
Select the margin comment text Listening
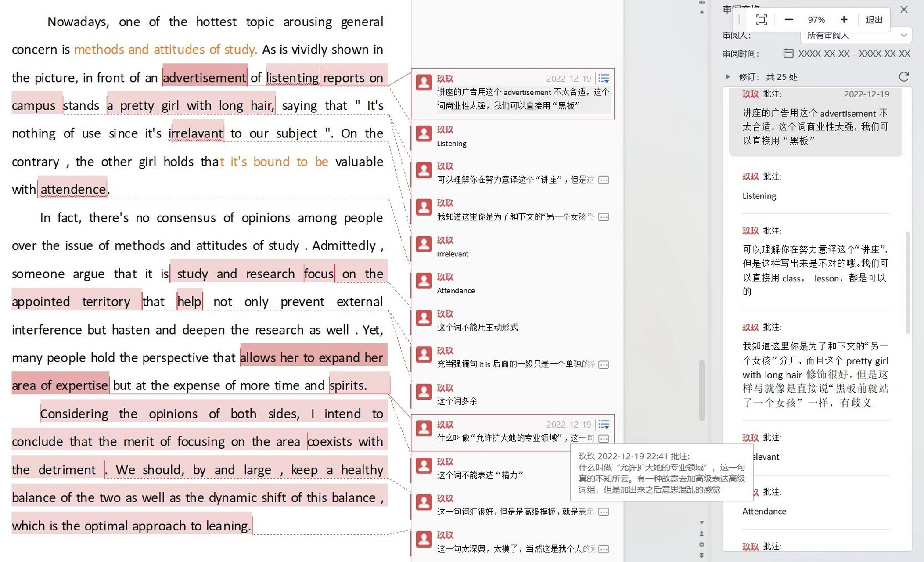pyautogui.click(x=452, y=144)
